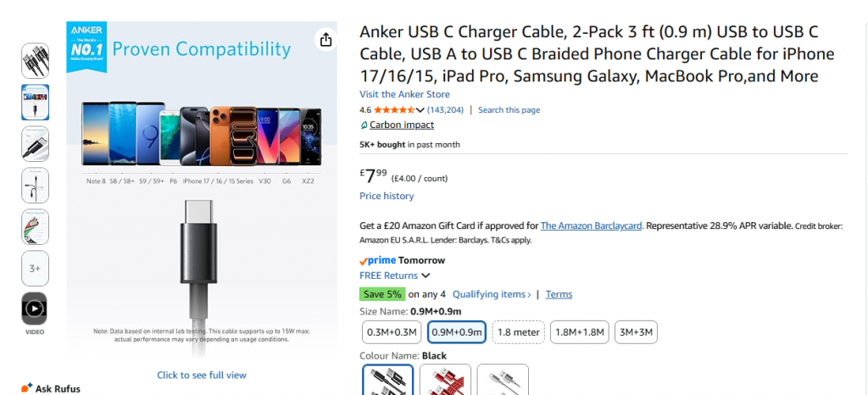
Task: Select the red cable colour swatch
Action: 445,381
